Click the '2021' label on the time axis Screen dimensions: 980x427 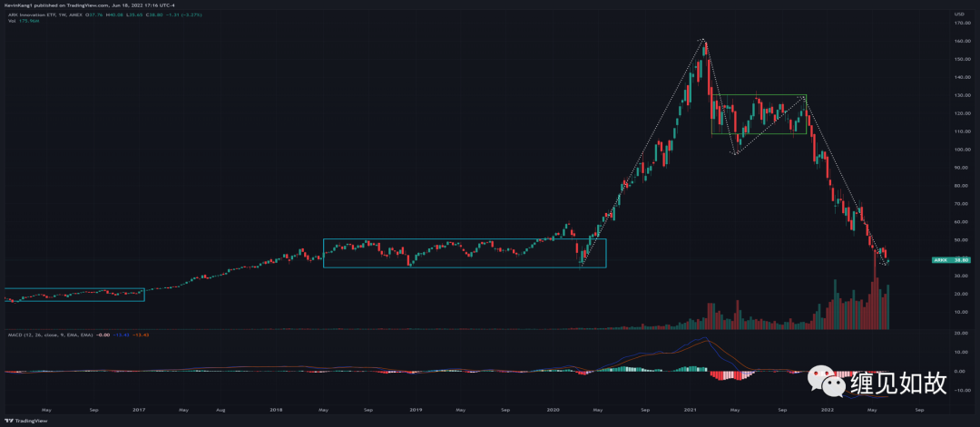(x=690, y=411)
